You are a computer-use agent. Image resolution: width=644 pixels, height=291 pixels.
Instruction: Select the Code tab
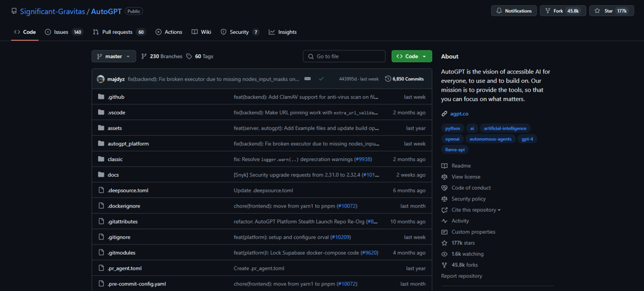point(25,32)
